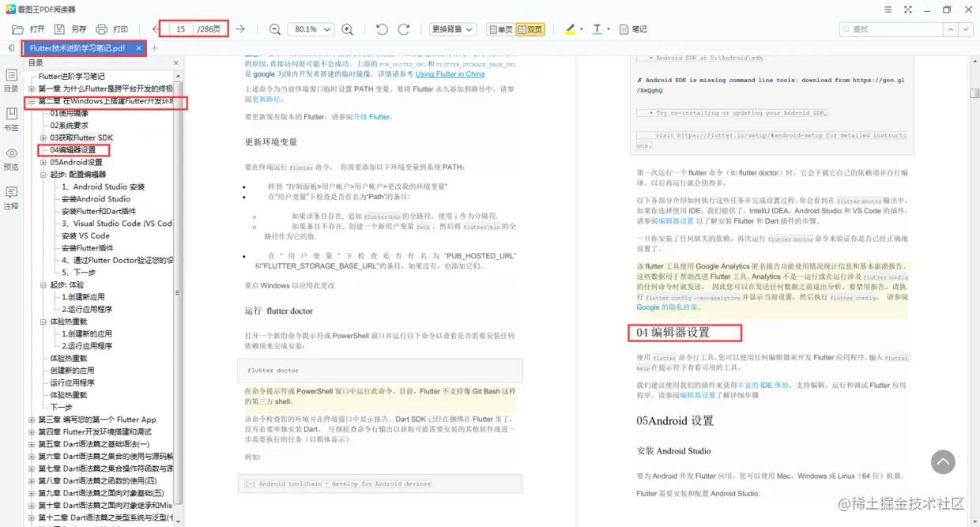Expand 第五章 Dart语法篇之基础语法
Image resolution: width=980 pixels, height=527 pixels.
32,444
